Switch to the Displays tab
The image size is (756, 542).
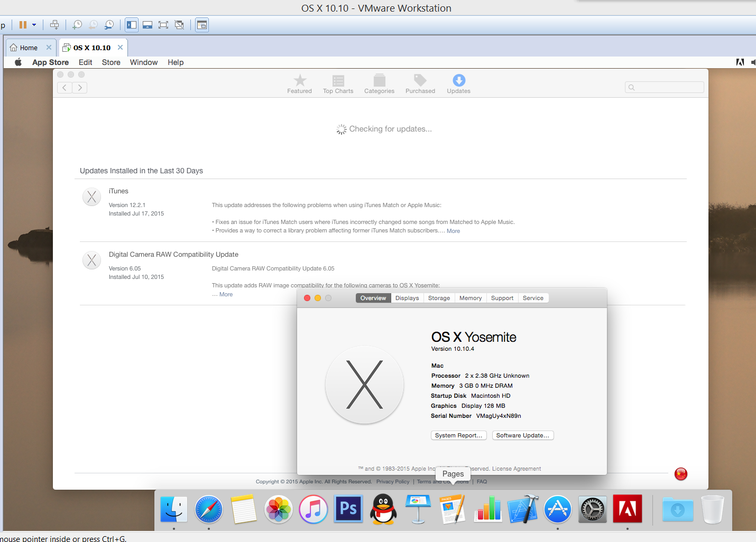pyautogui.click(x=407, y=298)
